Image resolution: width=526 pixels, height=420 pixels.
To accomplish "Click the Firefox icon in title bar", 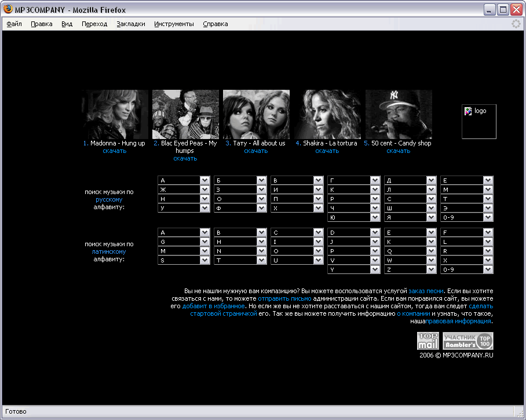I will point(8,9).
